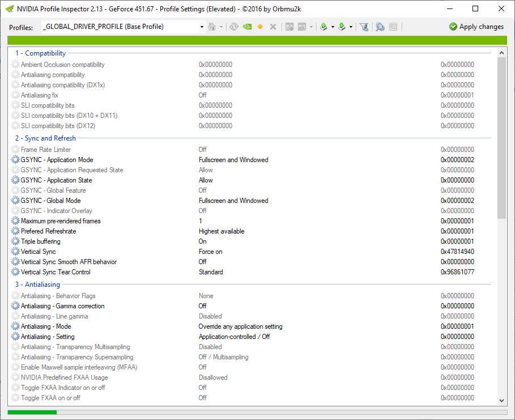This screenshot has height=420, width=515.
Task: Open the remove application dropdown arrow
Action: pos(310,26)
